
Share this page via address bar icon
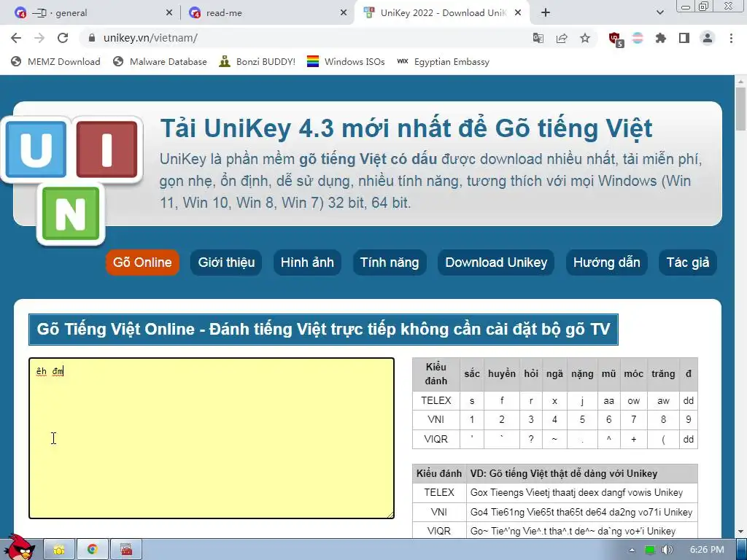562,38
